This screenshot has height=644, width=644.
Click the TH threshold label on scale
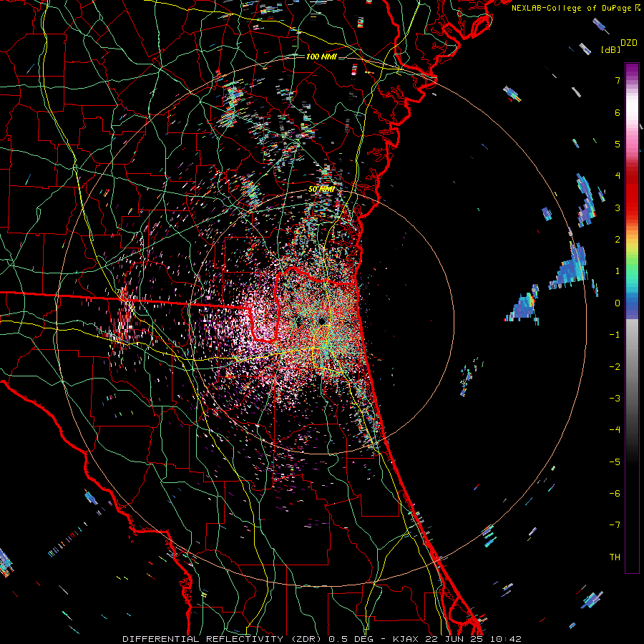615,557
